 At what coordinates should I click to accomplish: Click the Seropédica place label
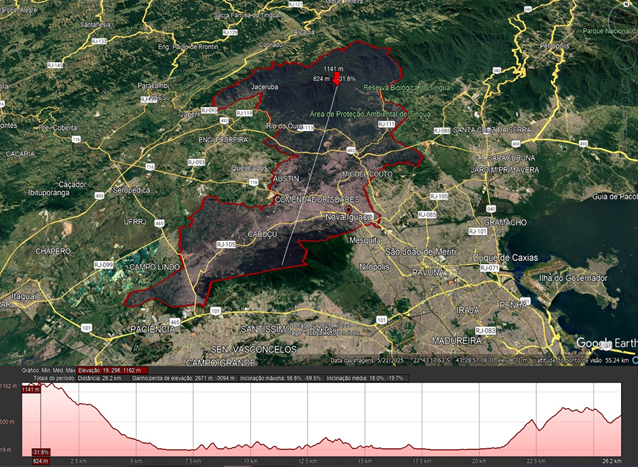pyautogui.click(x=133, y=189)
